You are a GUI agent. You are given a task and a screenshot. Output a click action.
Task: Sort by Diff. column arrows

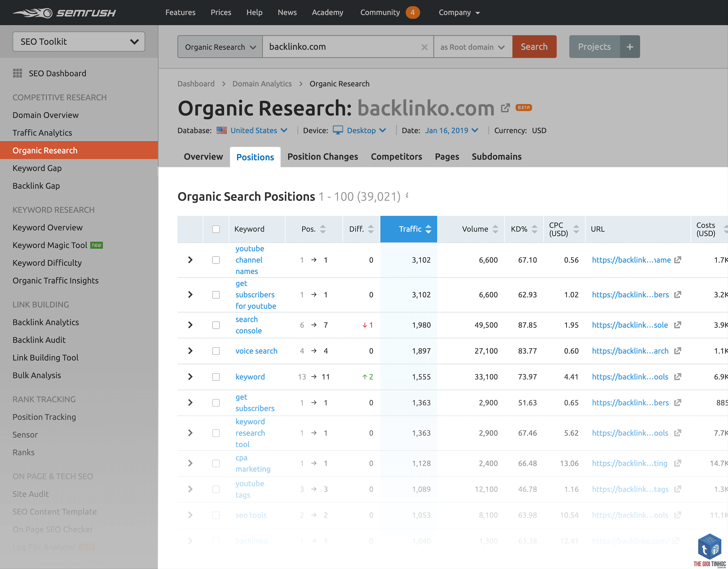coord(371,229)
